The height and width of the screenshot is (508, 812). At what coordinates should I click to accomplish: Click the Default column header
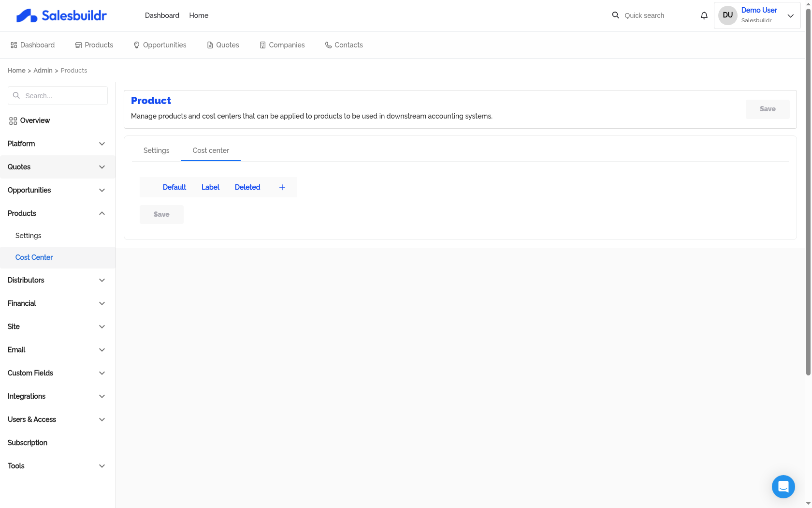(x=174, y=187)
